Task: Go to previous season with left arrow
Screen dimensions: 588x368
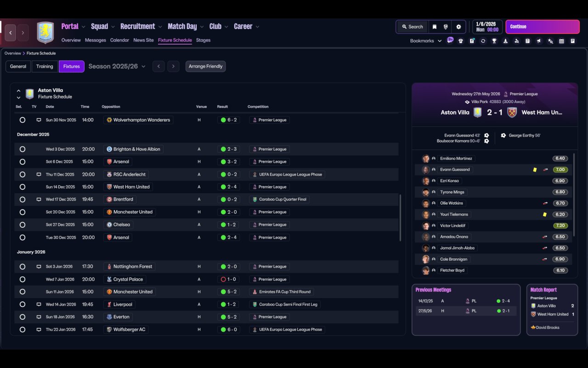Action: (x=158, y=66)
